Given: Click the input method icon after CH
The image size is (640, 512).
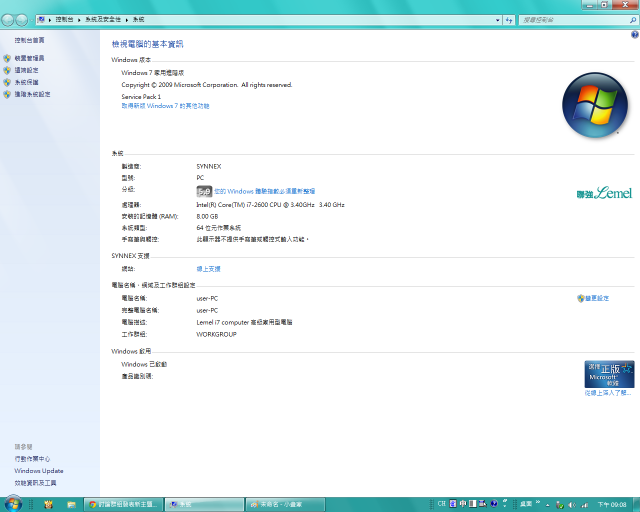Looking at the screenshot, I should pos(453,504).
